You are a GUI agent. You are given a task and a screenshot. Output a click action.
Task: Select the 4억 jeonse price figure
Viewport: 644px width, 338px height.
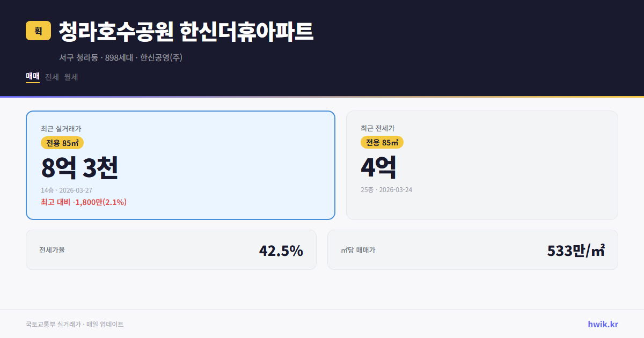(x=378, y=167)
